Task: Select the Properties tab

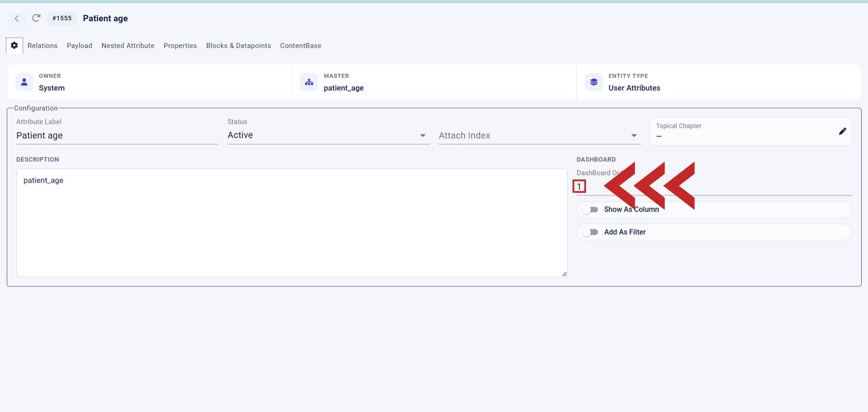Action: [180, 46]
